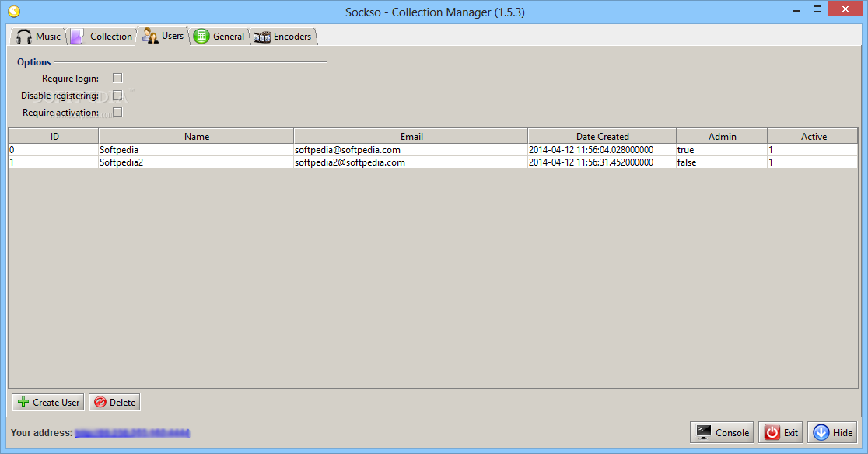Click the Create User button
868x454 pixels.
48,402
